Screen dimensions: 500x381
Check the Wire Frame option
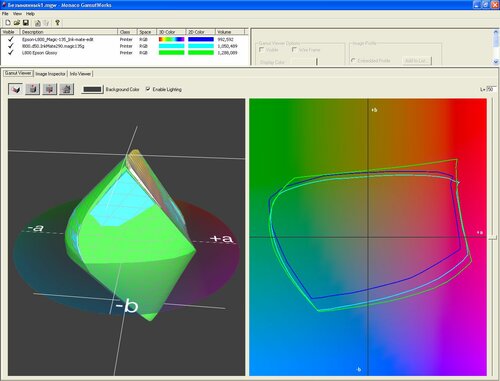coord(294,49)
